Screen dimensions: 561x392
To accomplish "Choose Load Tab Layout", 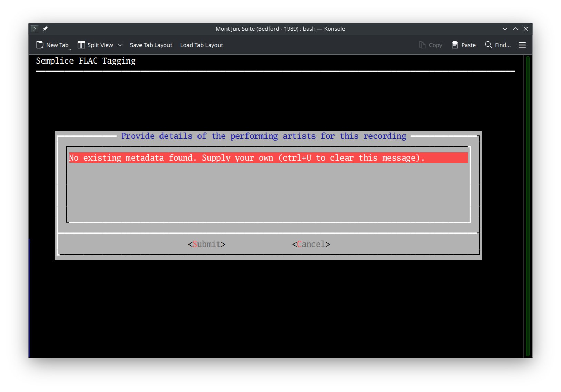I will pyautogui.click(x=201, y=45).
